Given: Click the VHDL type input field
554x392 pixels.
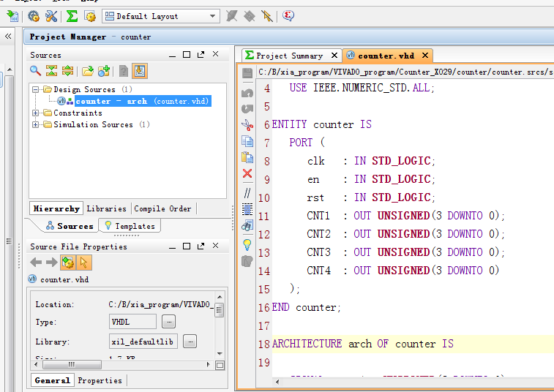Looking at the screenshot, I should [x=132, y=322].
